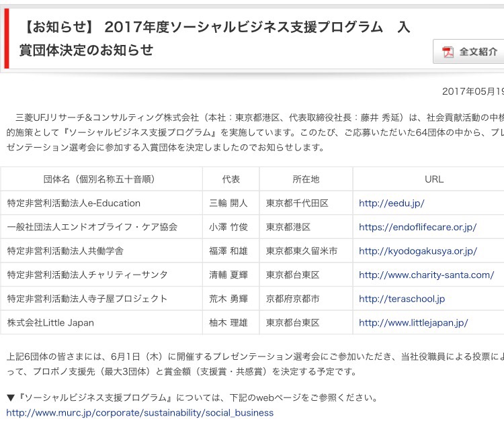This screenshot has width=504, height=427.
Task: Click the 所在地 column header
Action: tap(306, 179)
